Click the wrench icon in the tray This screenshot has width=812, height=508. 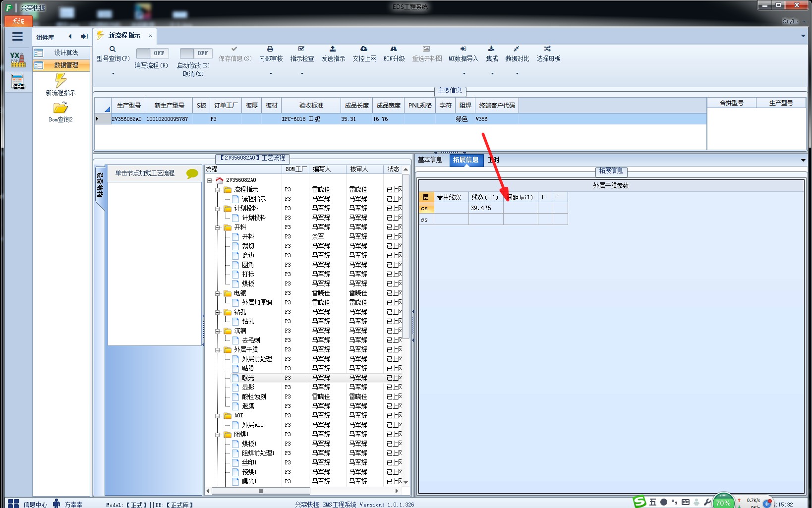[707, 502]
